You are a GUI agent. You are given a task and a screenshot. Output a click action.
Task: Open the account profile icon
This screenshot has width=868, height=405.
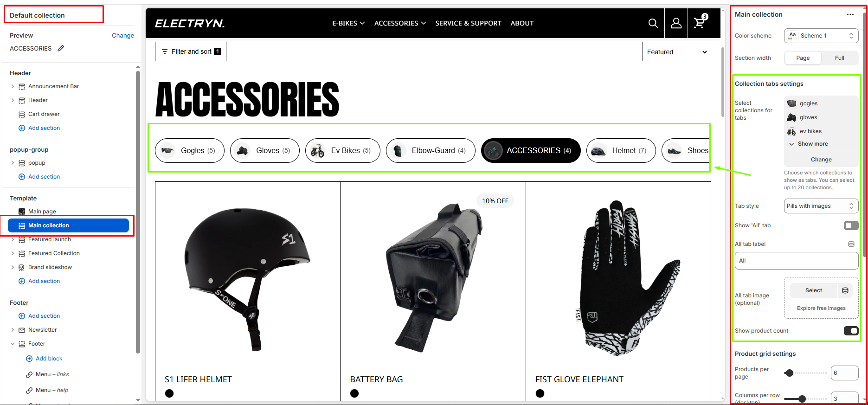[676, 23]
